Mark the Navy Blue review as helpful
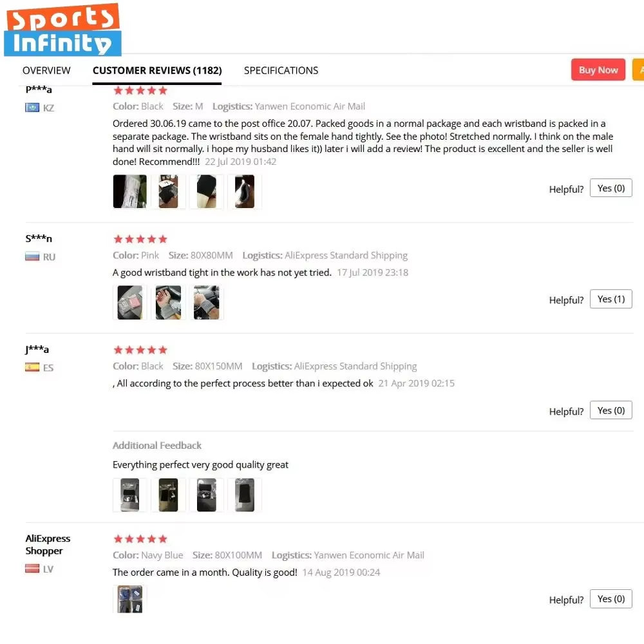The image size is (644, 644). [611, 599]
